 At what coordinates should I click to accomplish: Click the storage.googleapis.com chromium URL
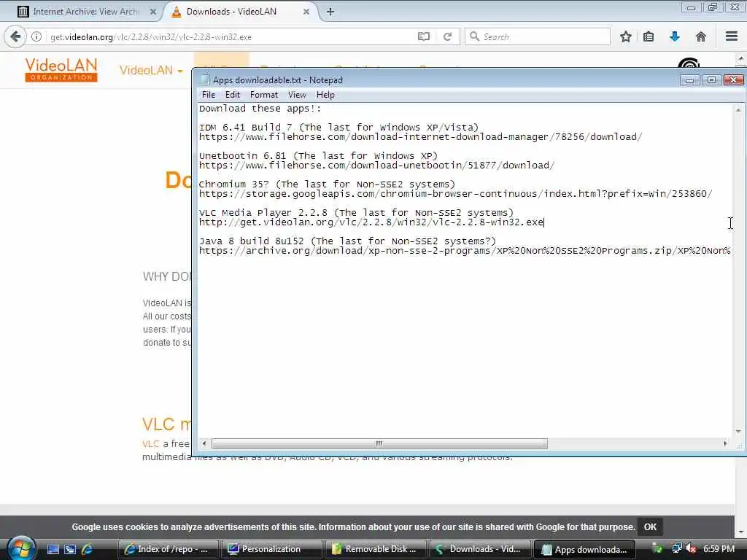[455, 194]
